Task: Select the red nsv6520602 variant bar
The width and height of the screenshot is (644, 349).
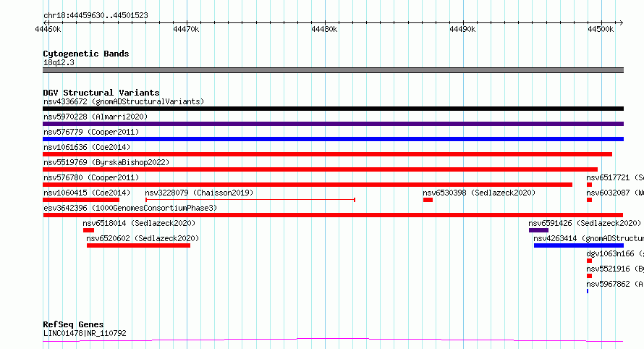Action: pyautogui.click(x=138, y=245)
